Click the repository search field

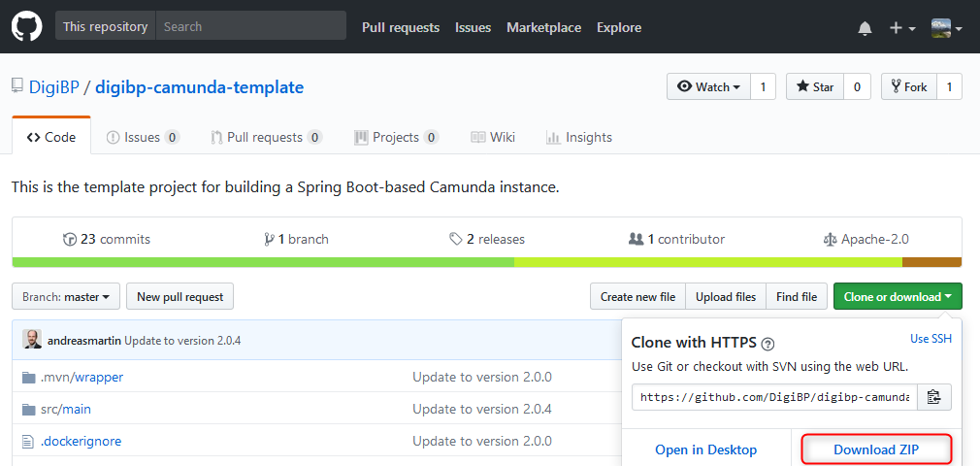coord(250,26)
